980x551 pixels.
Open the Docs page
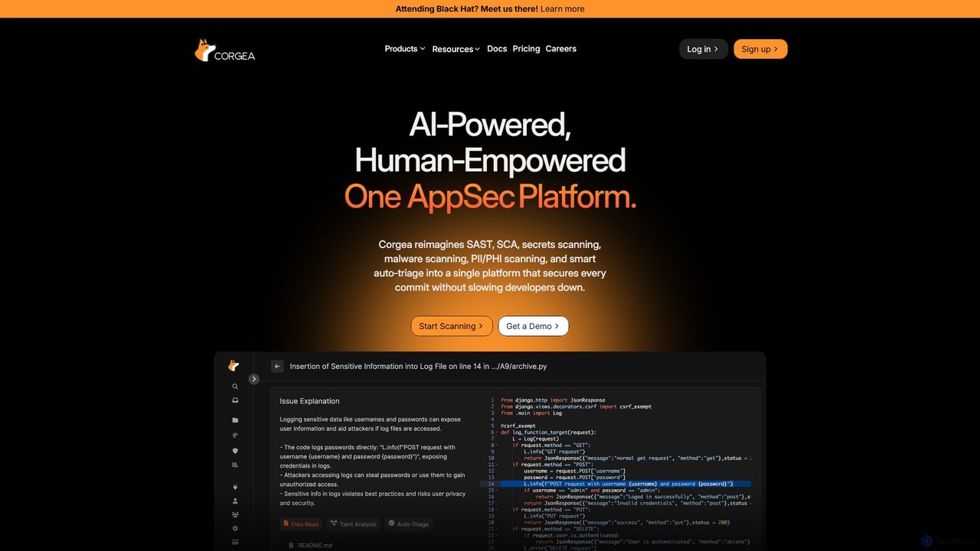coord(497,49)
